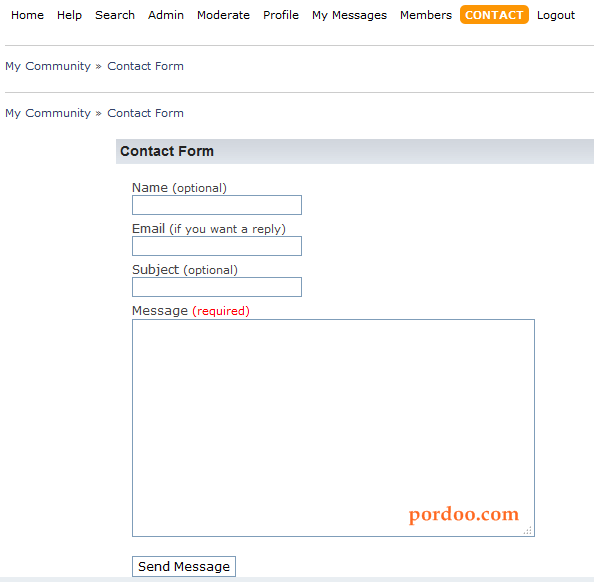
Task: Open the Moderate section
Action: point(224,15)
